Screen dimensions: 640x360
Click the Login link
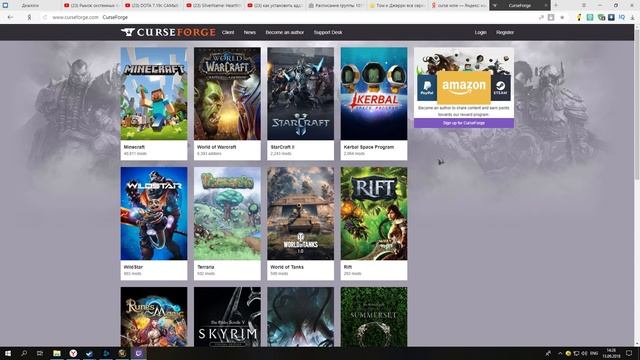click(480, 32)
